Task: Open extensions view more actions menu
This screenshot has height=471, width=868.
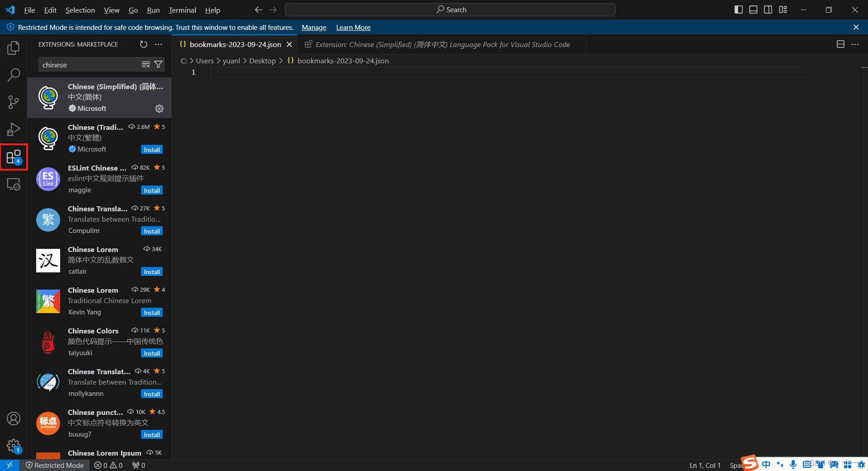Action: pyautogui.click(x=158, y=44)
